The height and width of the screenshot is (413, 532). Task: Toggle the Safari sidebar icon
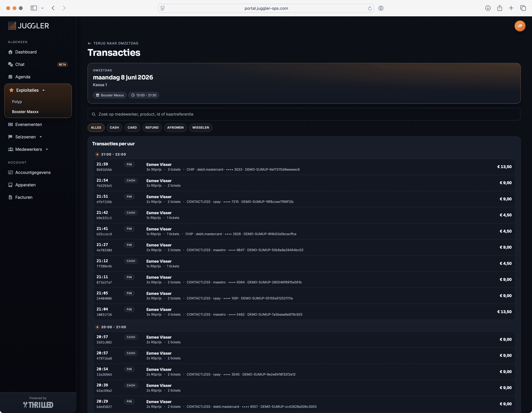point(34,8)
